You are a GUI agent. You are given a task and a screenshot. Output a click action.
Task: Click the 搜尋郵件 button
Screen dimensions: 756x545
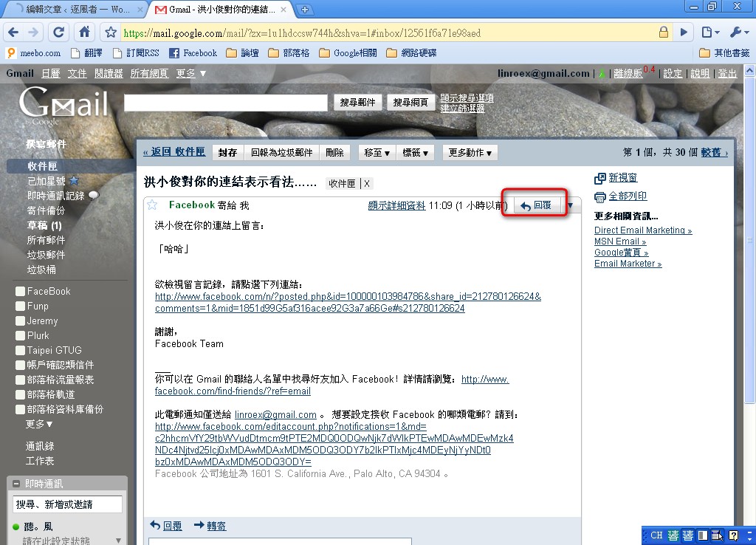click(x=357, y=102)
